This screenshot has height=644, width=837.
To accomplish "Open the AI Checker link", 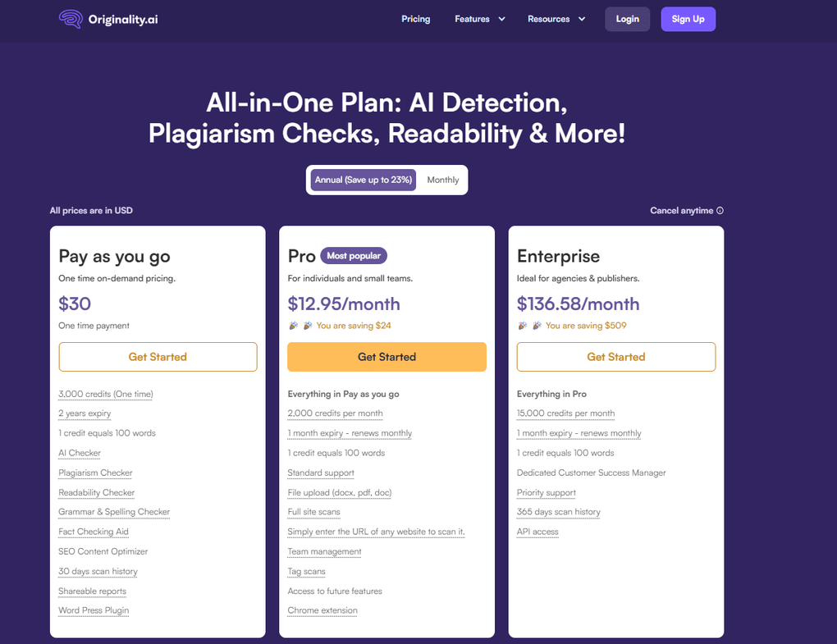I will (79, 452).
